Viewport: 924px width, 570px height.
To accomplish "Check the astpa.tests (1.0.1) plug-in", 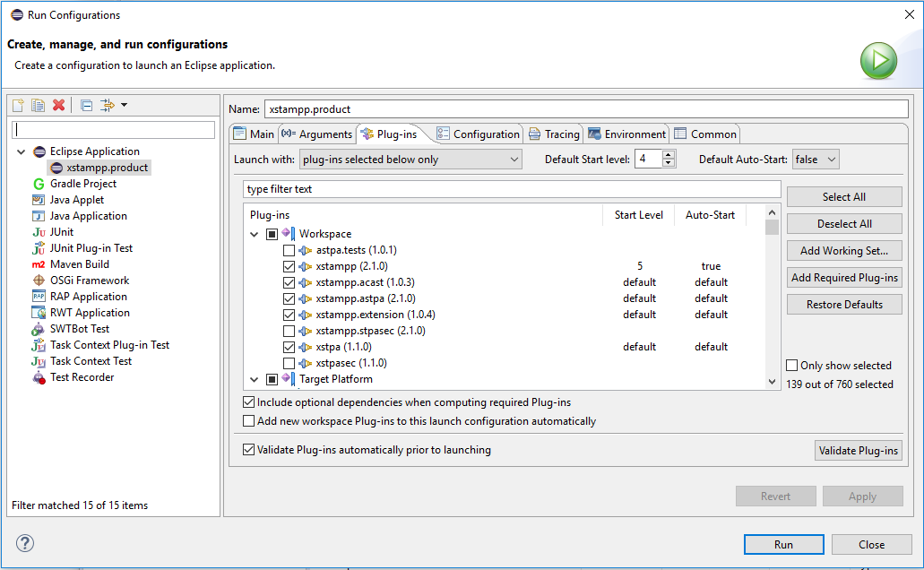I will tap(289, 251).
